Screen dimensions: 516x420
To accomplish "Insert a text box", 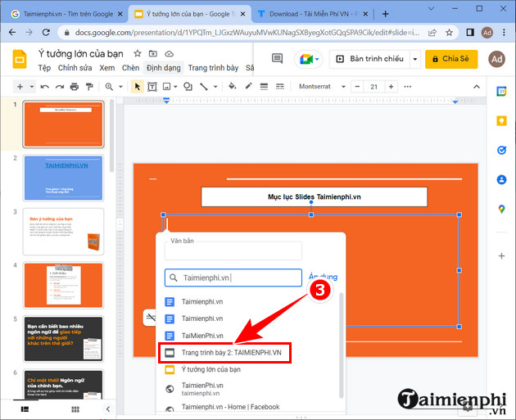I will pos(152,87).
